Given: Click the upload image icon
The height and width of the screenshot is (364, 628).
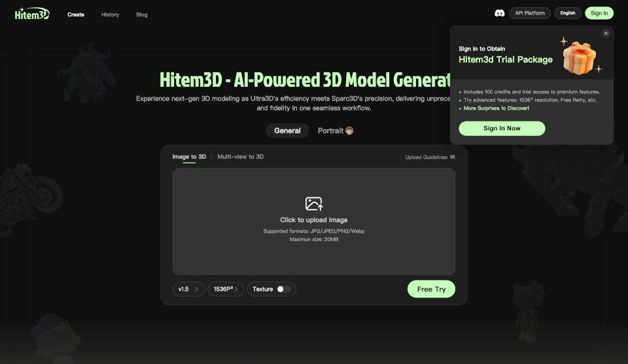Looking at the screenshot, I should (313, 204).
